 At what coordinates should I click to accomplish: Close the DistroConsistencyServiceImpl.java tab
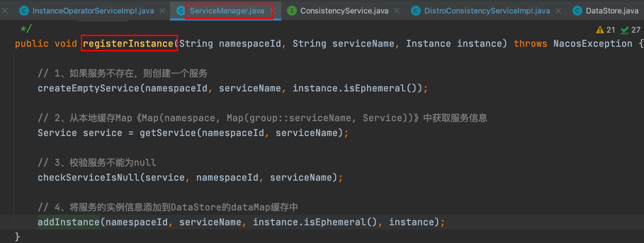tap(558, 11)
